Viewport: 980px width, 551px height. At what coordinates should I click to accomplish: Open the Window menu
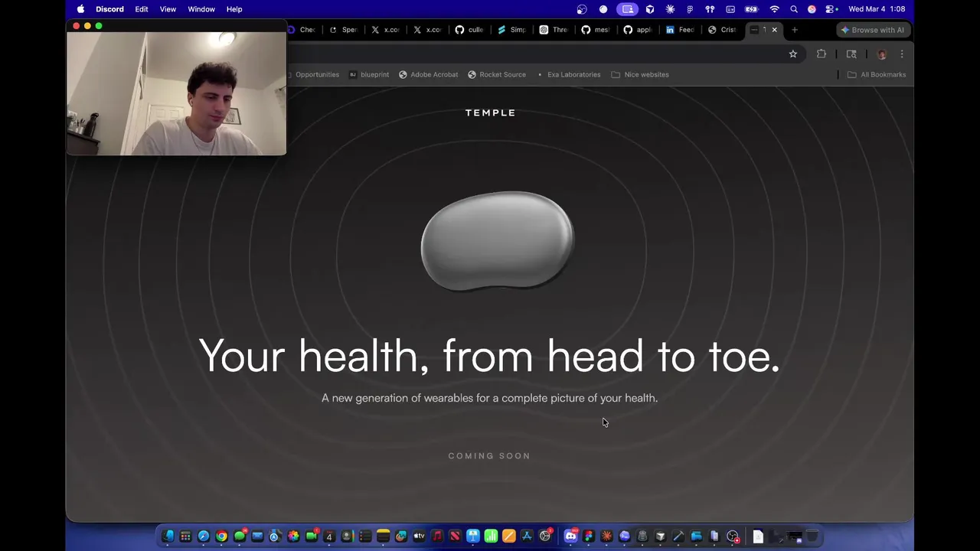point(201,9)
